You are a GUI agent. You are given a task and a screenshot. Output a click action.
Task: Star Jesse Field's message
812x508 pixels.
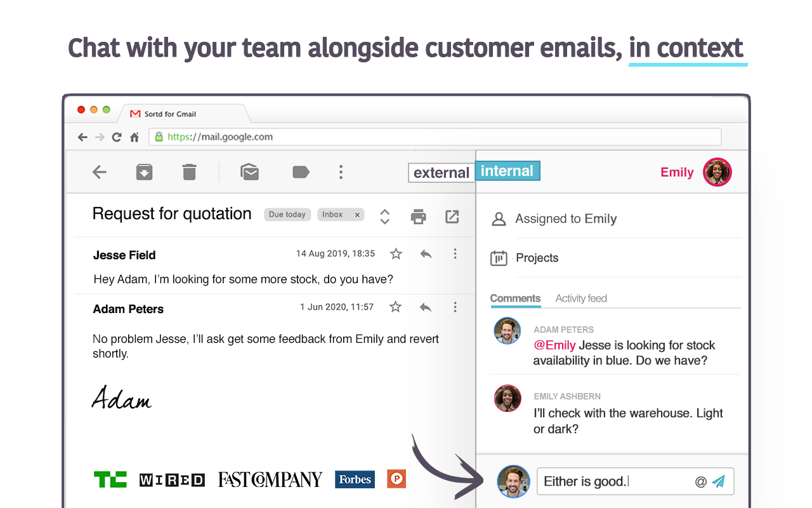pyautogui.click(x=396, y=254)
